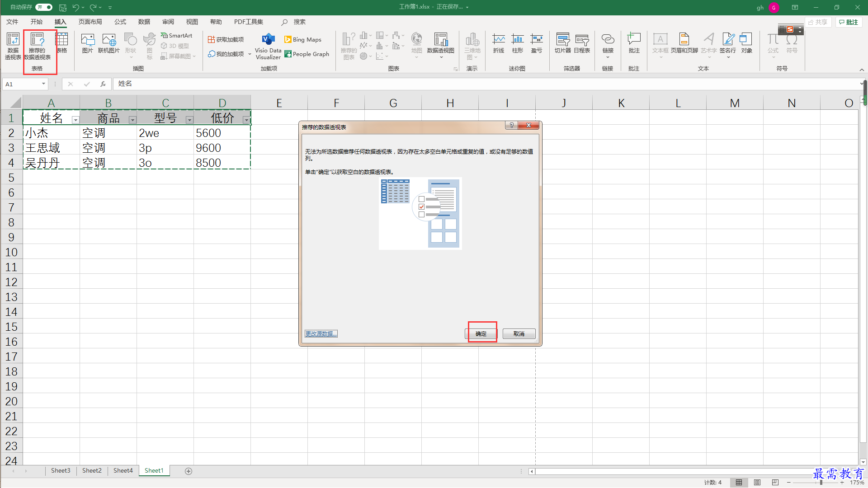Open the 型号 column filter dropdown

tap(189, 120)
